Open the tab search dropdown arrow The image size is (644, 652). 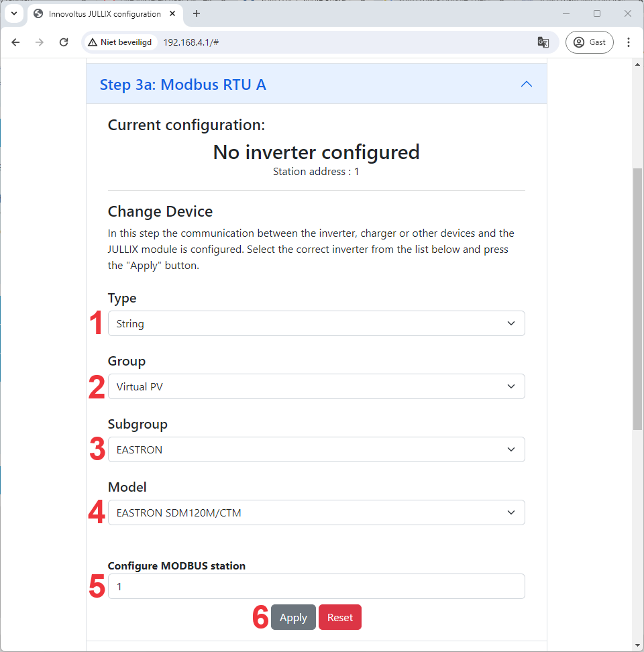pyautogui.click(x=13, y=13)
